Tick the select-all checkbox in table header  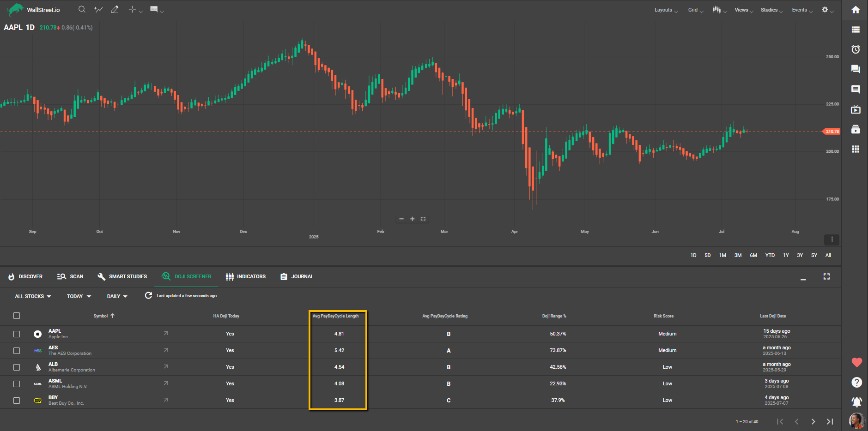point(17,316)
